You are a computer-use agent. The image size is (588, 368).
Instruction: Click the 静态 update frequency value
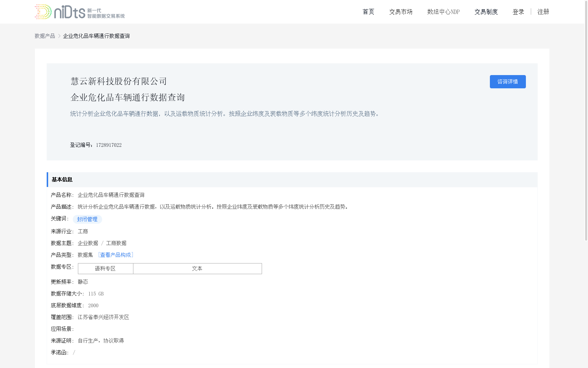click(83, 282)
